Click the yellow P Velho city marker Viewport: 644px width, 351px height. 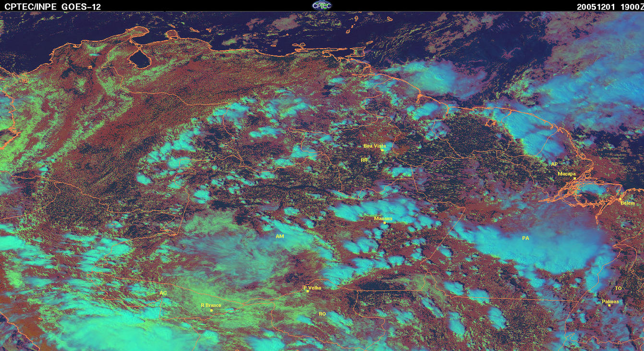[307, 291]
